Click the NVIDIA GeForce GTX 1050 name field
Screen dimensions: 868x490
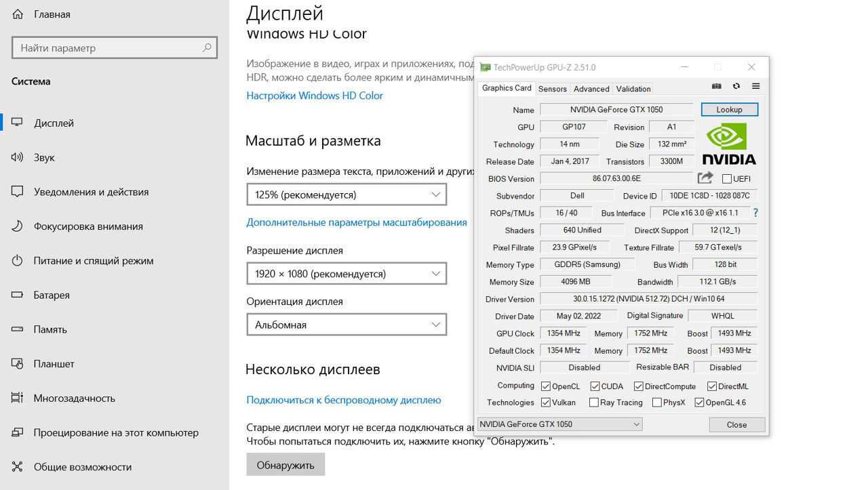pyautogui.click(x=616, y=109)
